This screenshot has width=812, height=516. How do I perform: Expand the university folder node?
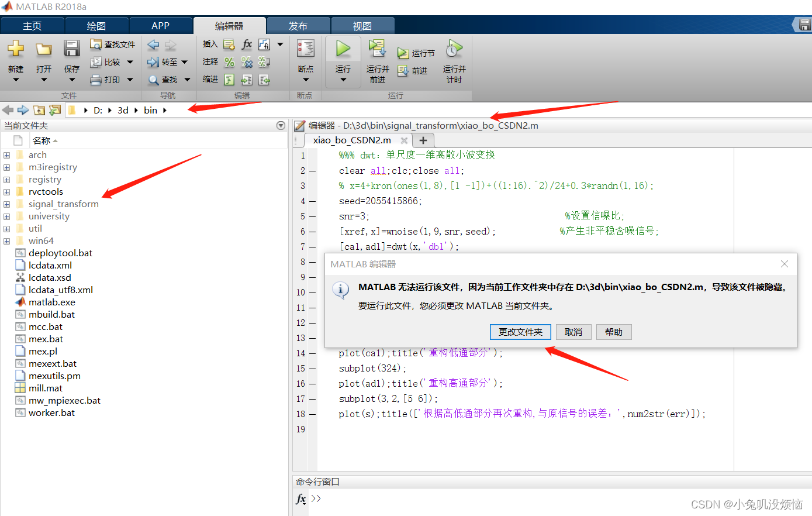click(6, 216)
